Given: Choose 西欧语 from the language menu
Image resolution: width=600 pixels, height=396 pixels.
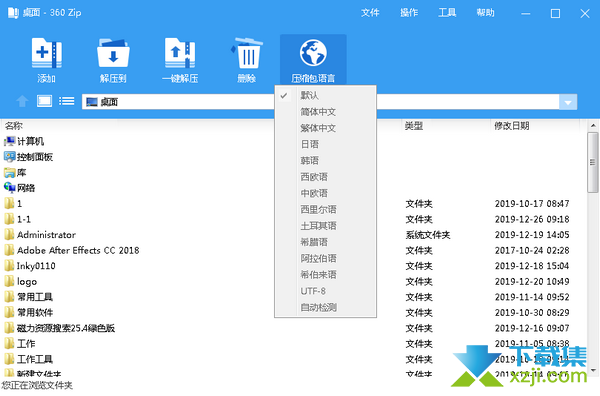Looking at the screenshot, I should [326, 177].
